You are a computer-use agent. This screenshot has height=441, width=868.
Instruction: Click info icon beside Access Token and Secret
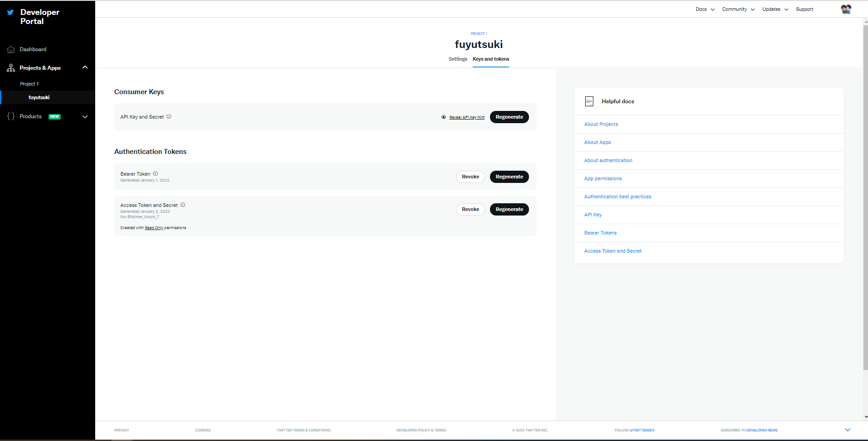click(183, 205)
